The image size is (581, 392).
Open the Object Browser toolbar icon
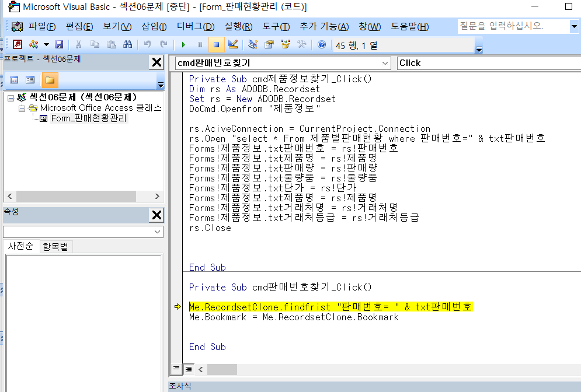pos(286,44)
